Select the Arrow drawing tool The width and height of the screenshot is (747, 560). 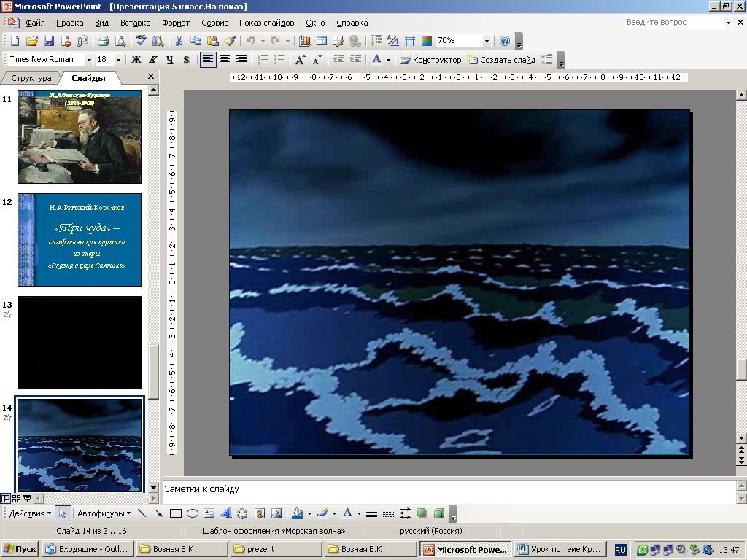point(158,513)
